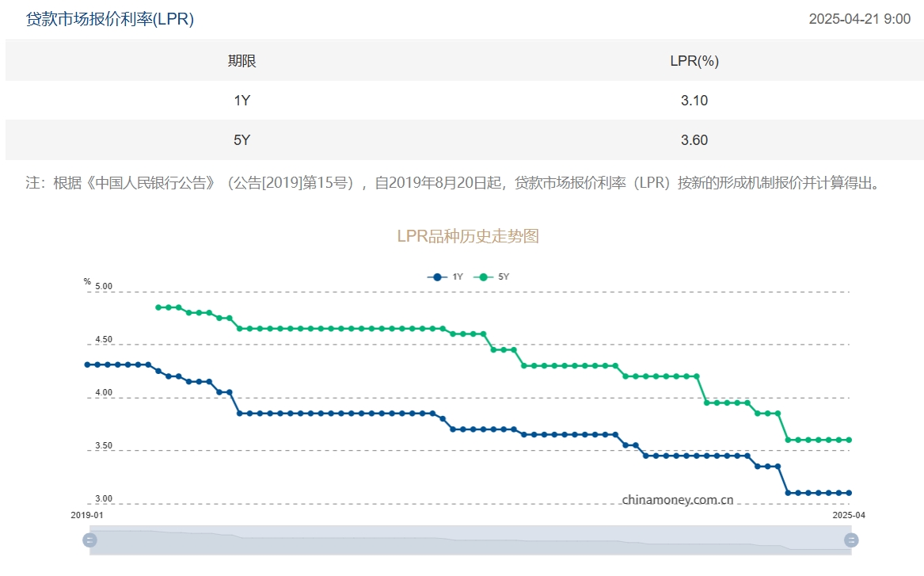Click the 2025-04-21 9:00 timestamp
The height and width of the screenshot is (576, 924).
click(859, 19)
